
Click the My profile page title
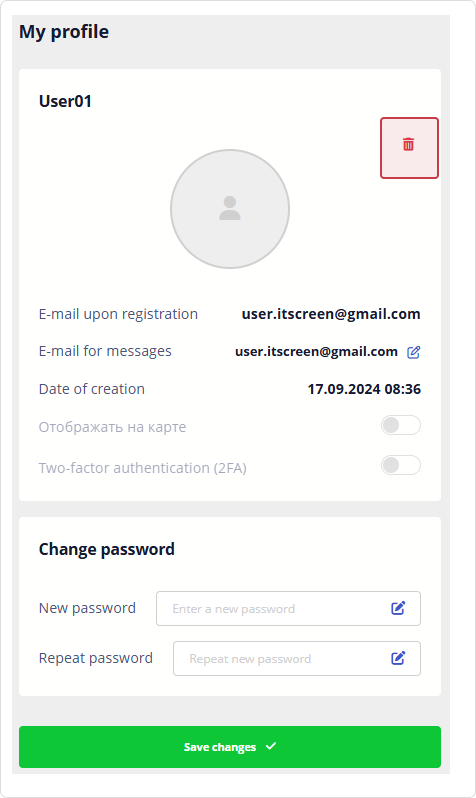64,32
